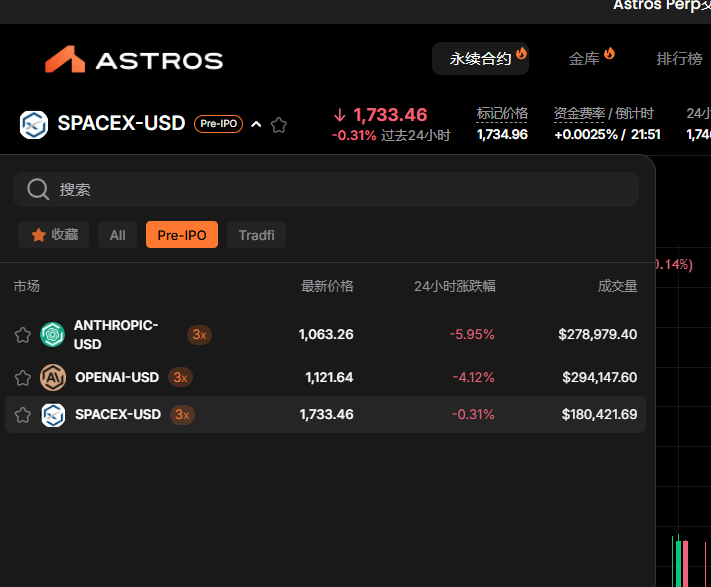Viewport: 711px width, 587px height.
Task: Collapse the market selector chevron
Action: coord(256,124)
